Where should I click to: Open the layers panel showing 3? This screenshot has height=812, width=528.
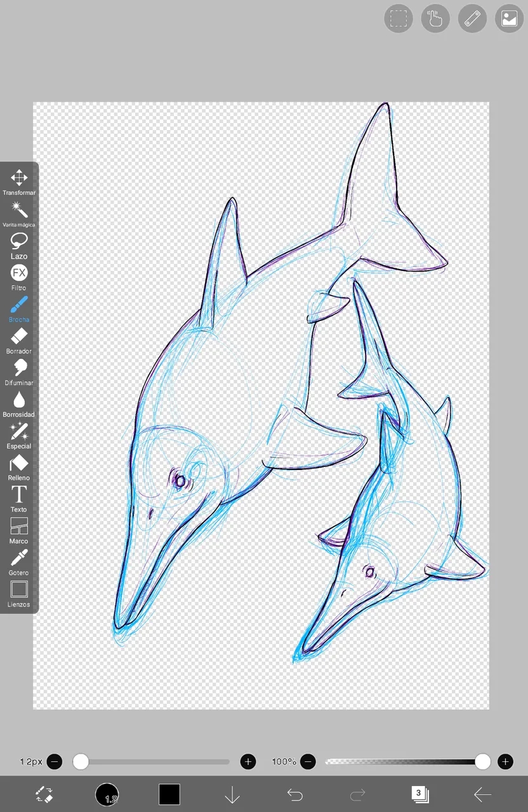pos(419,794)
